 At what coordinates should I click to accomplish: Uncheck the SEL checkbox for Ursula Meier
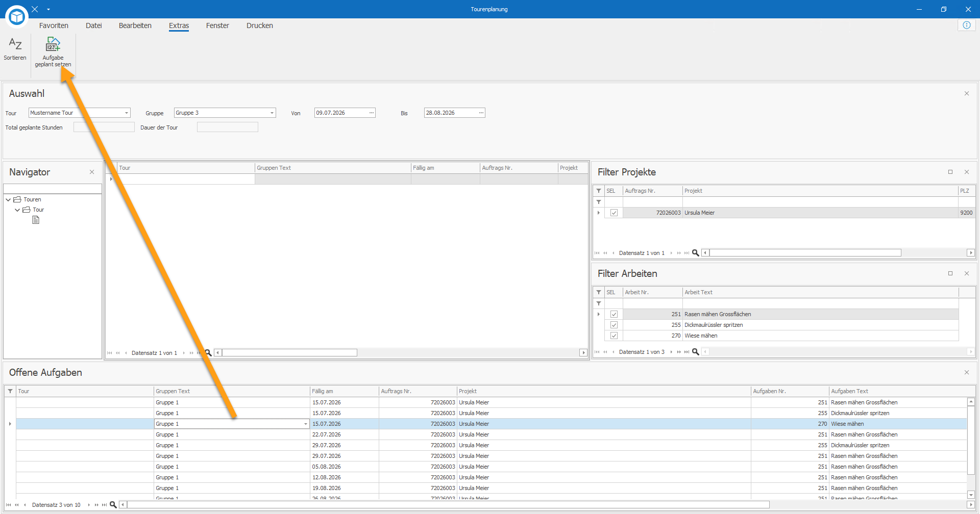614,213
